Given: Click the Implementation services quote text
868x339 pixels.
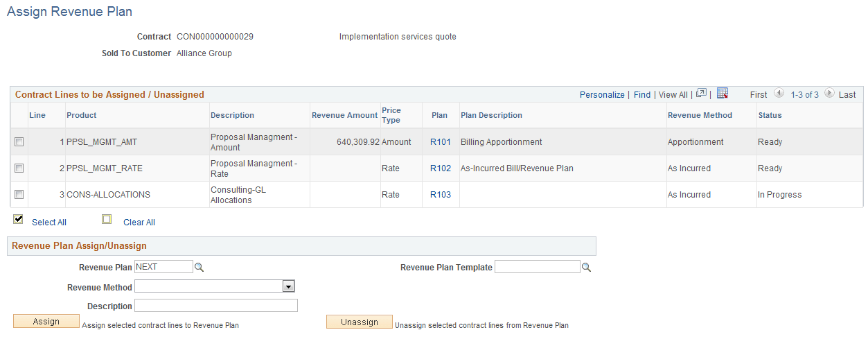Looking at the screenshot, I should click(x=398, y=37).
